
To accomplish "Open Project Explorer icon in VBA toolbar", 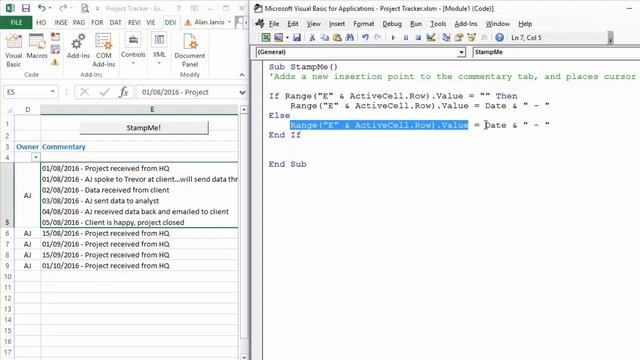I will [446, 38].
